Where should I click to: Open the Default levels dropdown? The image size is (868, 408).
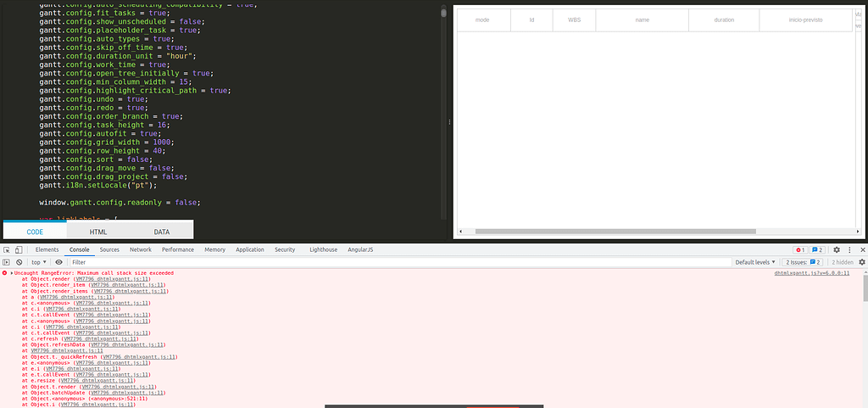[x=754, y=262]
